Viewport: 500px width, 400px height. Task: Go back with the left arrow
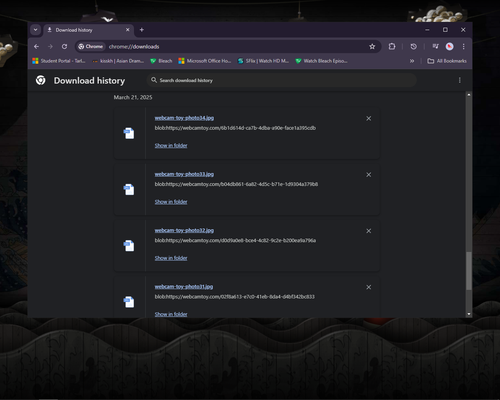click(37, 47)
